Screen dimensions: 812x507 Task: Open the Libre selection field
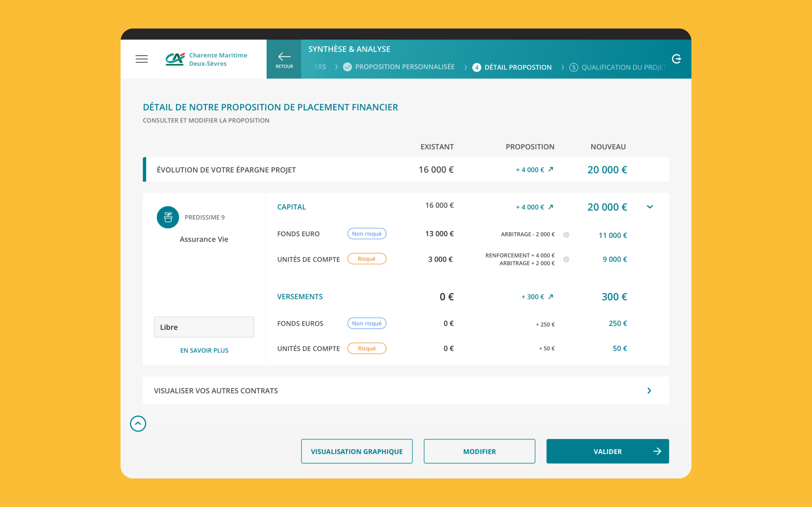[x=204, y=327]
